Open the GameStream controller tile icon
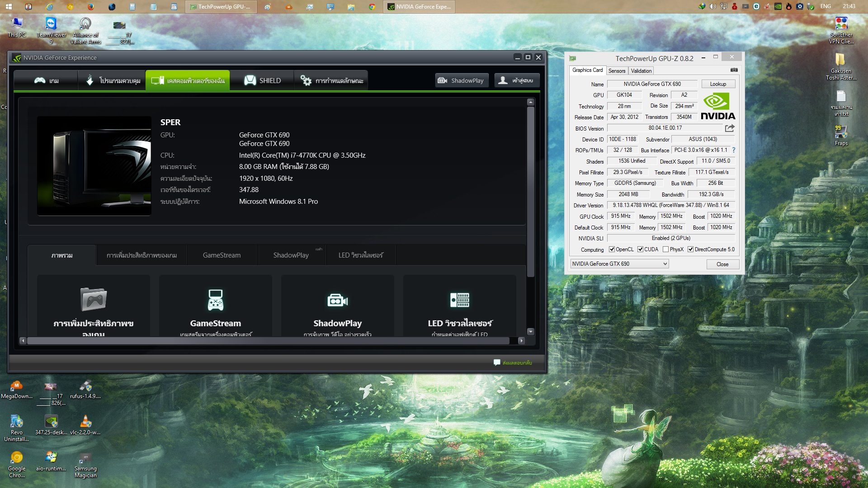868x488 pixels. [x=215, y=300]
